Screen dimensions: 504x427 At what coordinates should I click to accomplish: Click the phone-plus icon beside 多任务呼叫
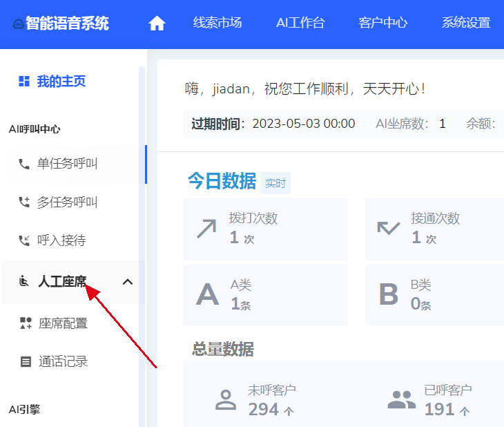click(x=24, y=202)
